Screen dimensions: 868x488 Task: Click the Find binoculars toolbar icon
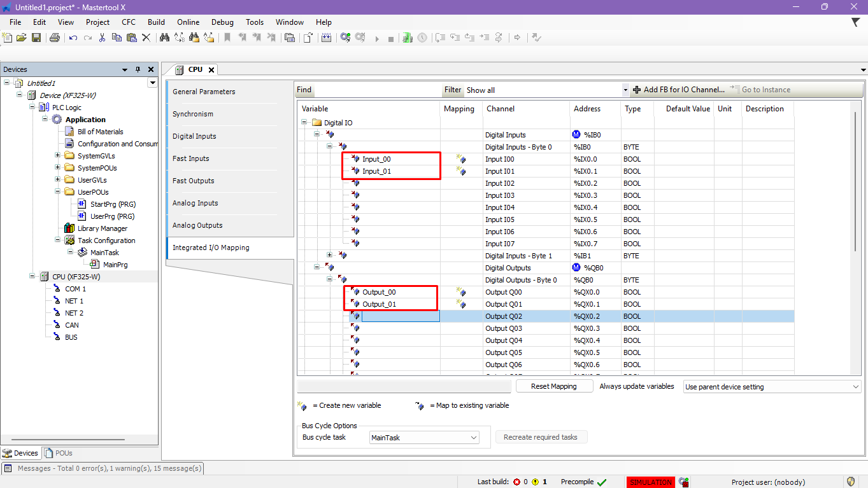coord(164,38)
